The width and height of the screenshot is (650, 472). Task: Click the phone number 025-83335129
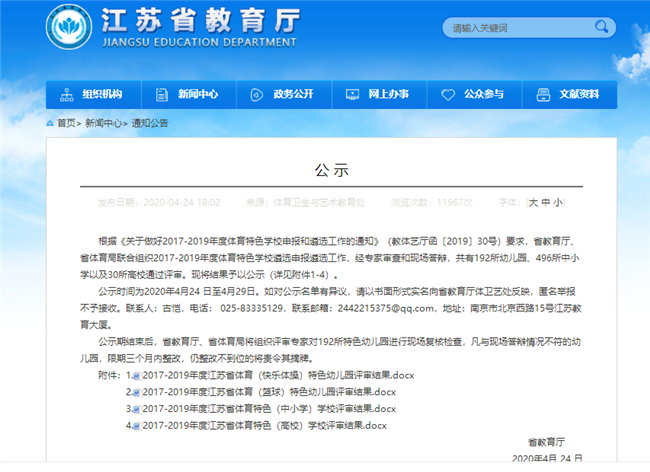[x=251, y=308]
